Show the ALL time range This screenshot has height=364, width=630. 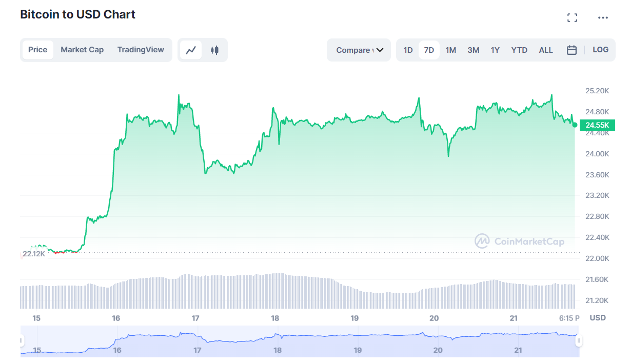coord(546,50)
